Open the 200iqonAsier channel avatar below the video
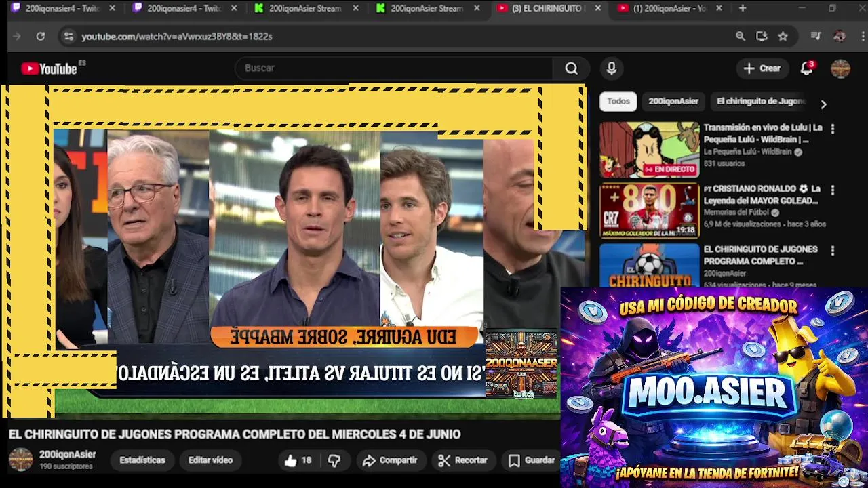Viewport: 868px width, 488px height. click(x=20, y=460)
